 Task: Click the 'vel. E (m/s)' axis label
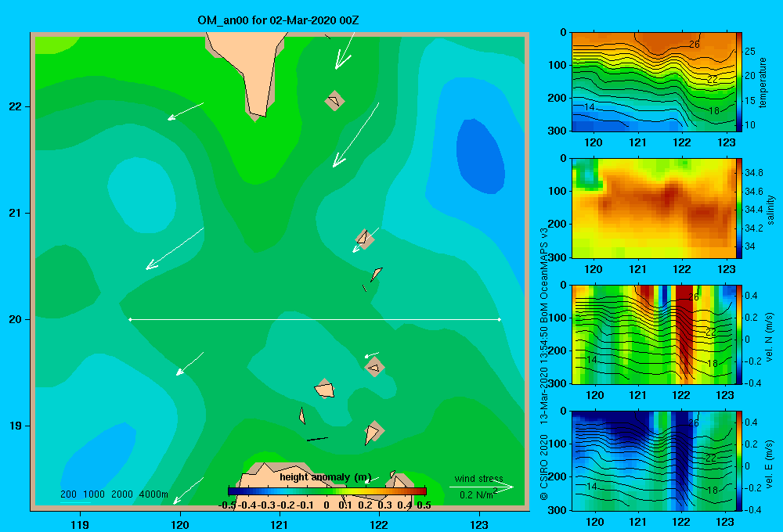click(770, 464)
